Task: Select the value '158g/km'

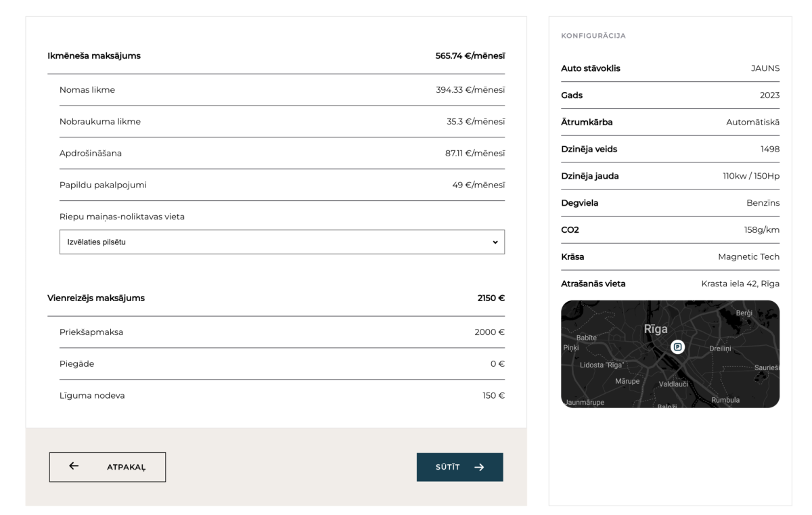Action: click(x=762, y=230)
